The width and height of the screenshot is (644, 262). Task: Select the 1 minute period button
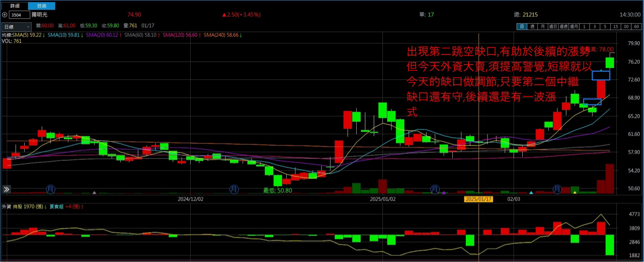584,26
